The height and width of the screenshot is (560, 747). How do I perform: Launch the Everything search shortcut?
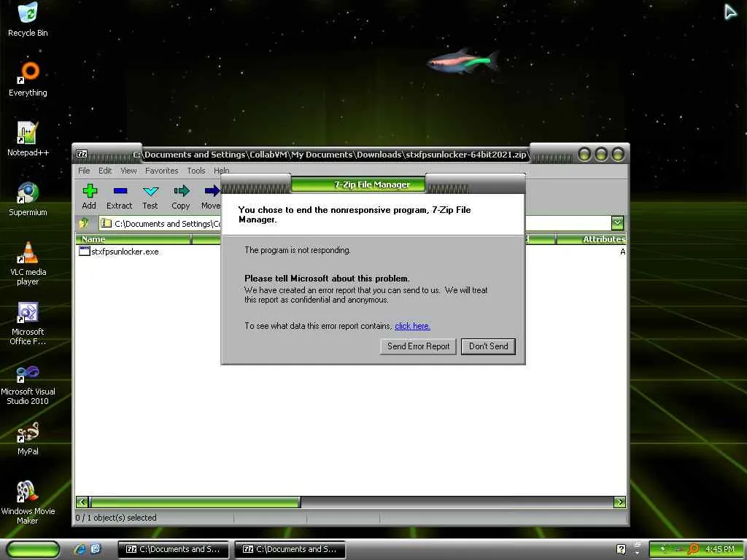coord(28,79)
